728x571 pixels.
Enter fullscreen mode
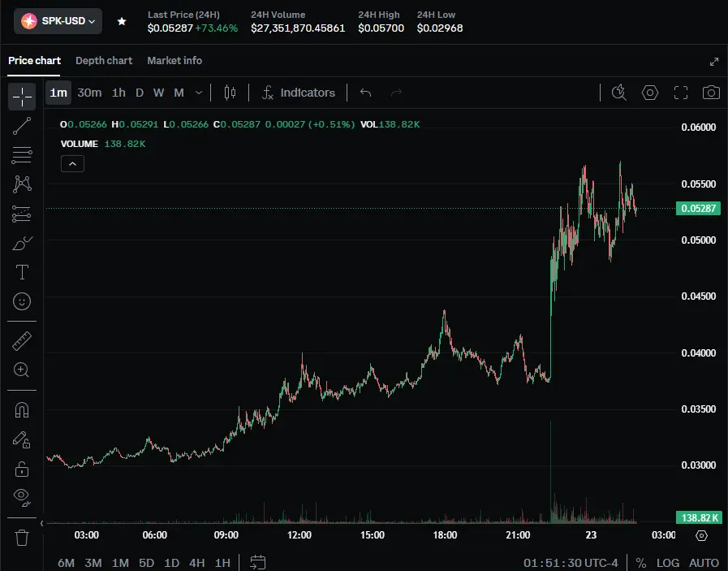point(681,93)
